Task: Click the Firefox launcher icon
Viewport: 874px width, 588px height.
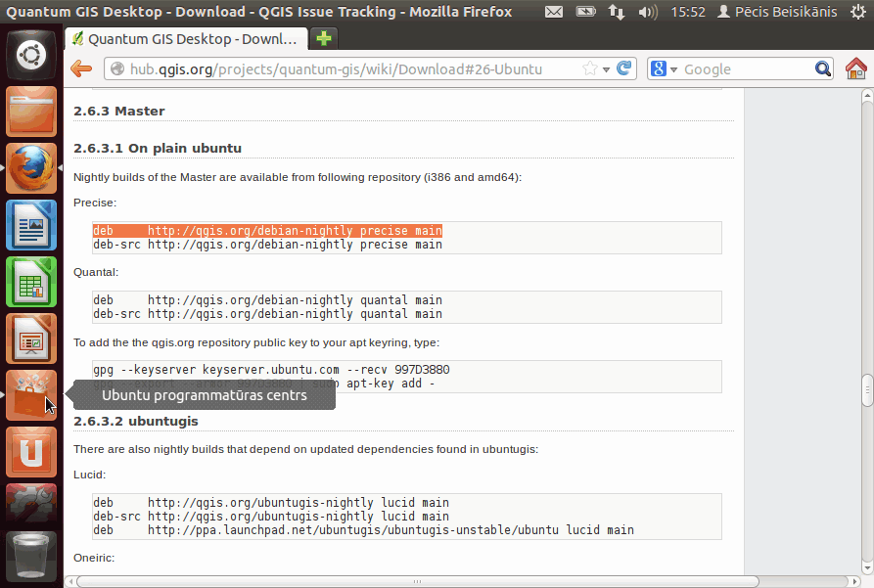Action: tap(31, 167)
